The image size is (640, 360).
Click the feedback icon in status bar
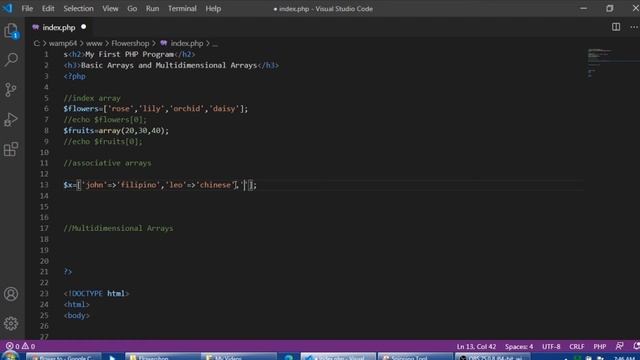(x=619, y=346)
